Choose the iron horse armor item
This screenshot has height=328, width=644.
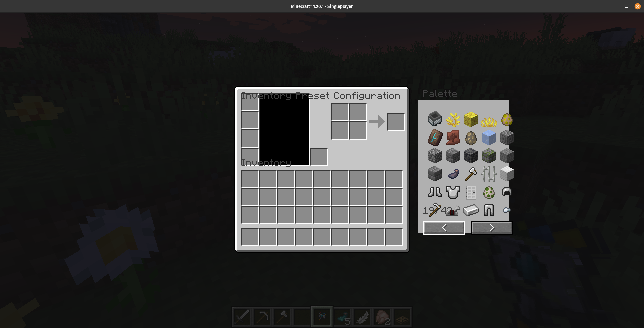[x=453, y=210]
